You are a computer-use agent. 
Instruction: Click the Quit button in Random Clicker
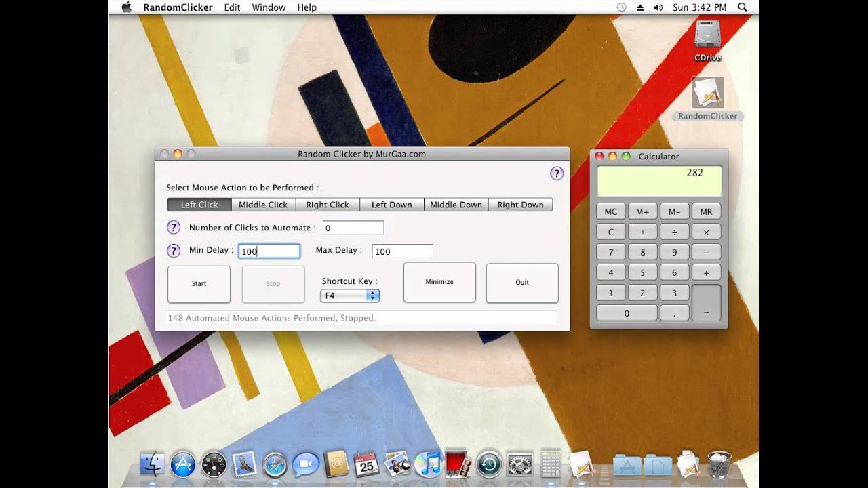(x=522, y=283)
